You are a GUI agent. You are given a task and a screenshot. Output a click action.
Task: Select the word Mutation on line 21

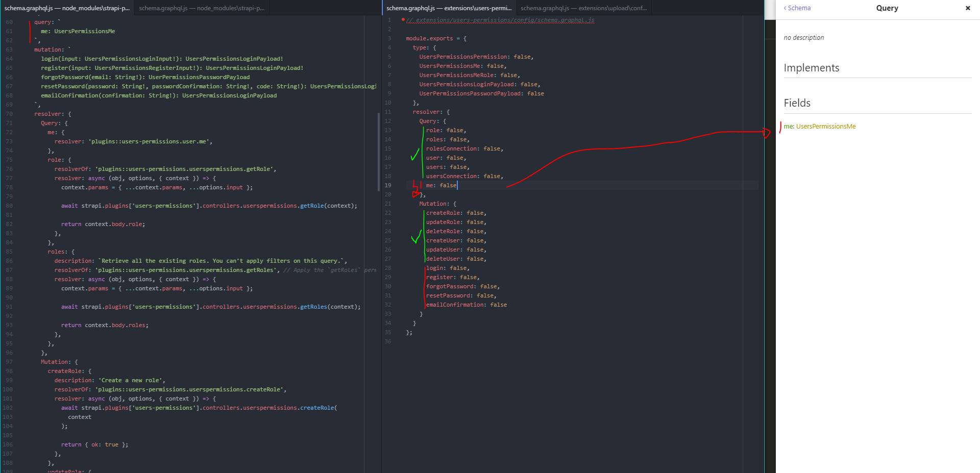pyautogui.click(x=433, y=204)
